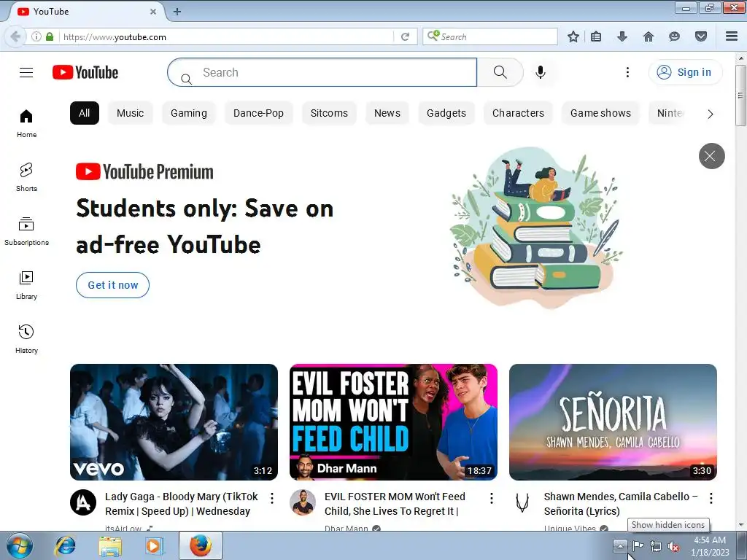Viewport: 747px width, 560px height.
Task: Open Subscriptions in sidebar
Action: [x=26, y=231]
